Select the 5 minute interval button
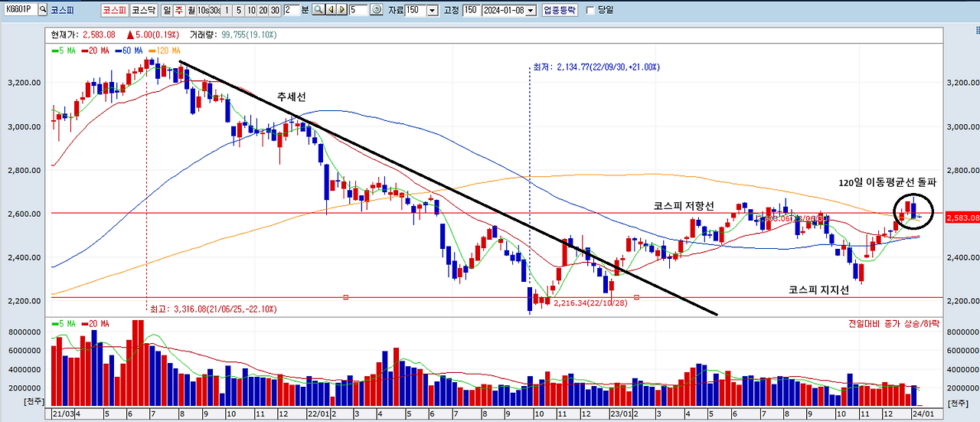The height and width of the screenshot is (422, 980). (x=239, y=10)
